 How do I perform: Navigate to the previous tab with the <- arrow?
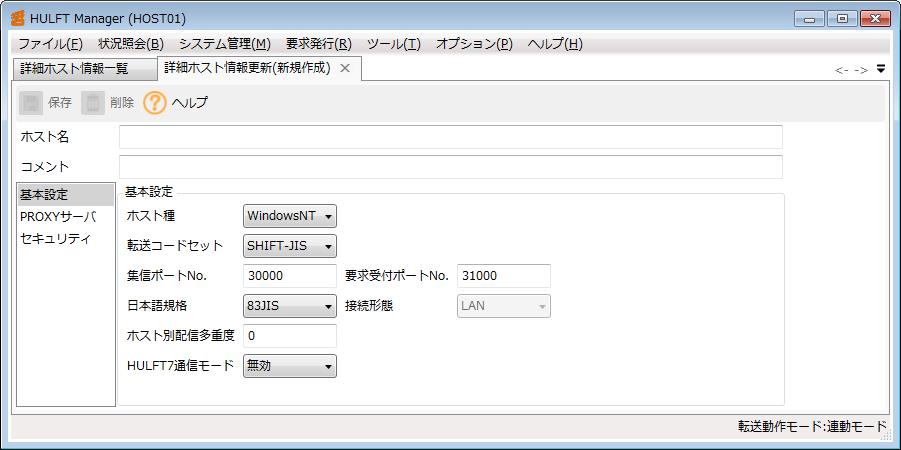[x=842, y=70]
